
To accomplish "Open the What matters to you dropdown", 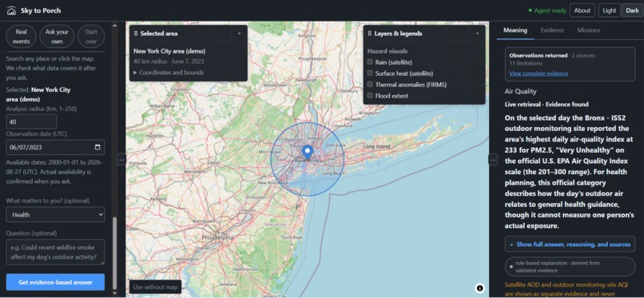I will point(55,215).
